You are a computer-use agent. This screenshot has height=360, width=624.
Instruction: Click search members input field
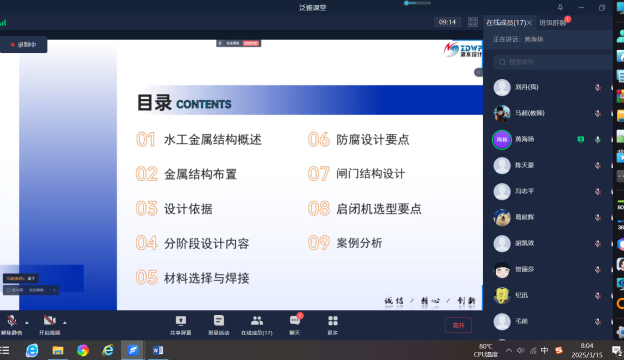553,62
